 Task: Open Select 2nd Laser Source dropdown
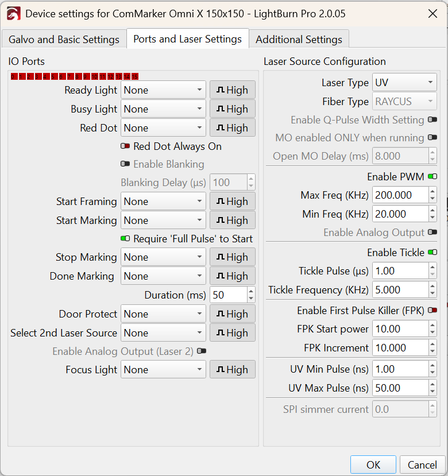[x=163, y=333]
